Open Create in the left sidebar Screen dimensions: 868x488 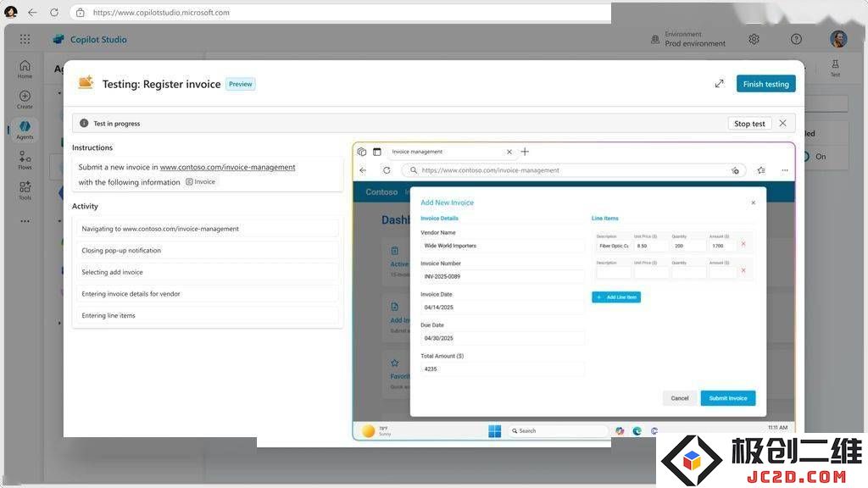(x=25, y=100)
